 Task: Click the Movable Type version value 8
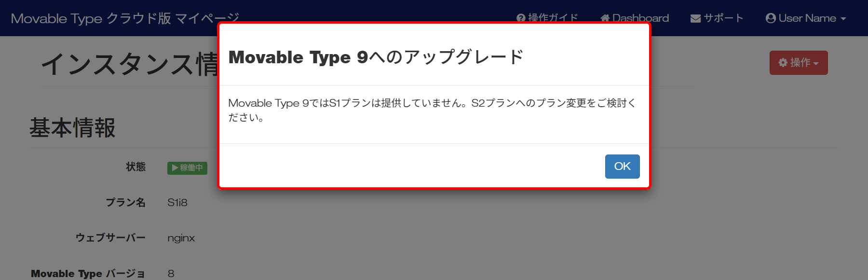point(171,274)
